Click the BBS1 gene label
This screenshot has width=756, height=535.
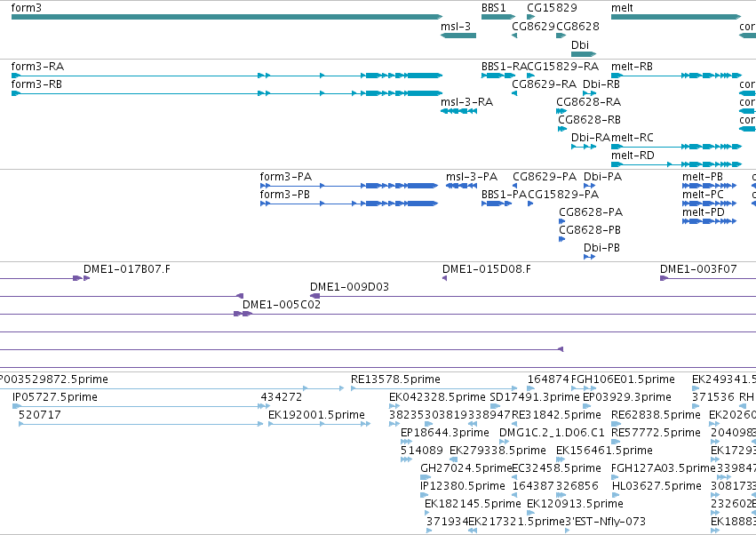click(494, 8)
